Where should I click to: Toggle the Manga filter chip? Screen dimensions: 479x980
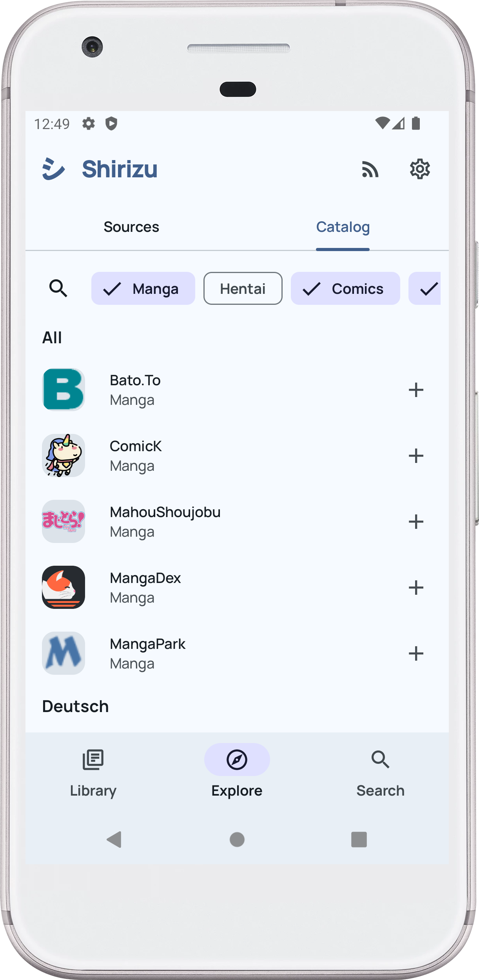pyautogui.click(x=143, y=289)
